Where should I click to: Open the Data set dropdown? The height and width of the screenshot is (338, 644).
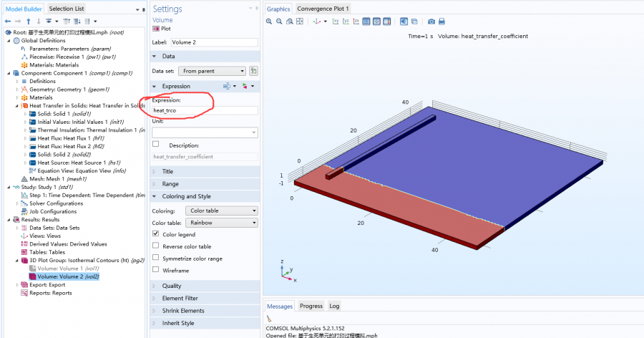click(212, 71)
